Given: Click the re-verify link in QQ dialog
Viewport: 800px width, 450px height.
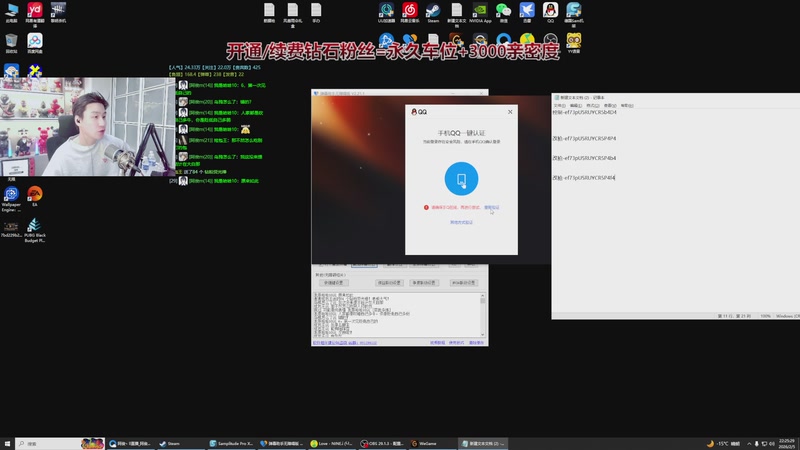Looking at the screenshot, I should [491, 208].
